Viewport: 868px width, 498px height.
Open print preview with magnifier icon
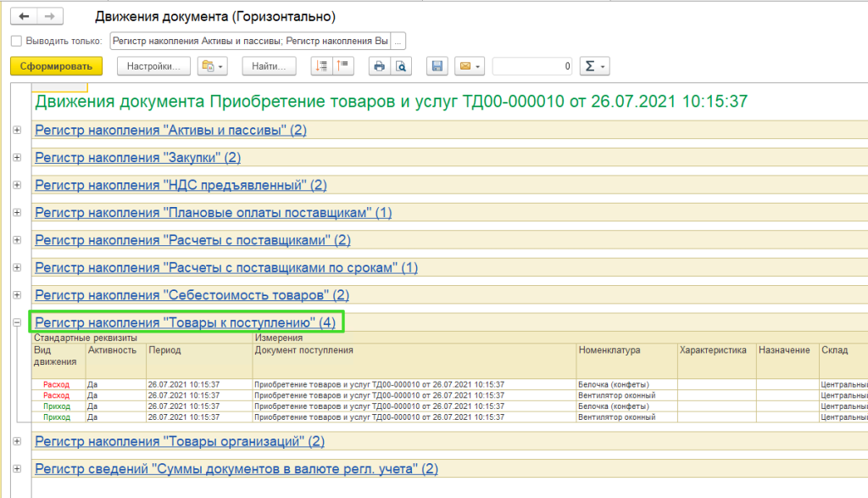coord(401,65)
